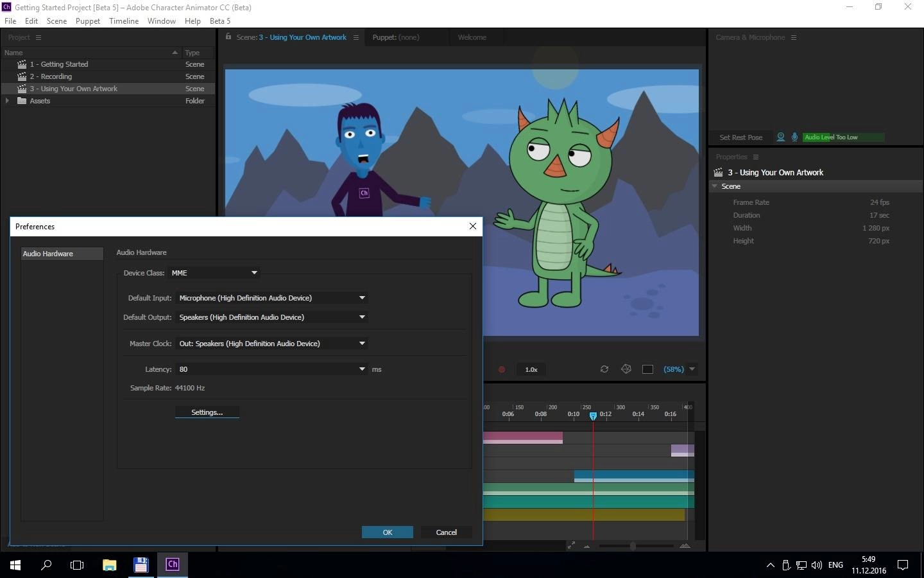Viewport: 924px width, 578px height.
Task: Click the 1.0x playback speed field
Action: (531, 369)
